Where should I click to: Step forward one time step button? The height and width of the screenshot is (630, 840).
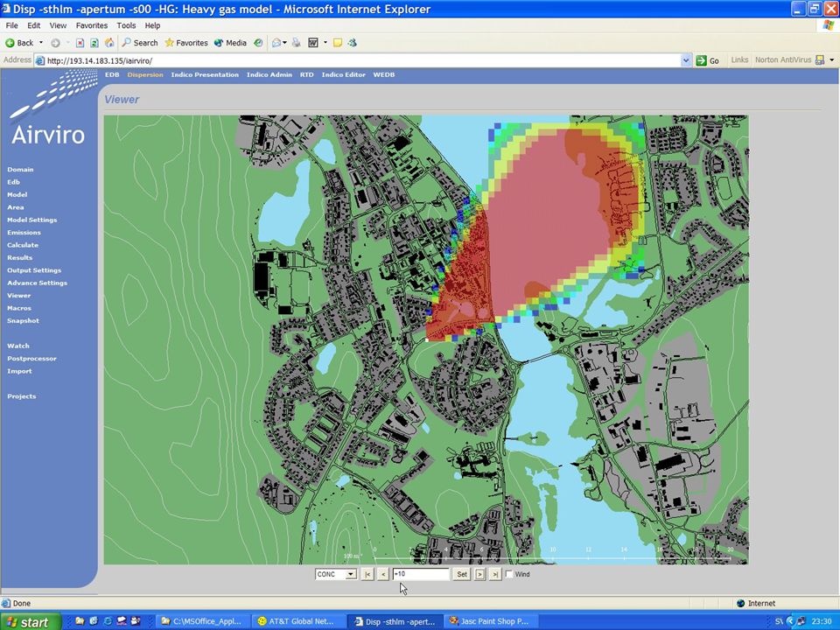coord(479,574)
